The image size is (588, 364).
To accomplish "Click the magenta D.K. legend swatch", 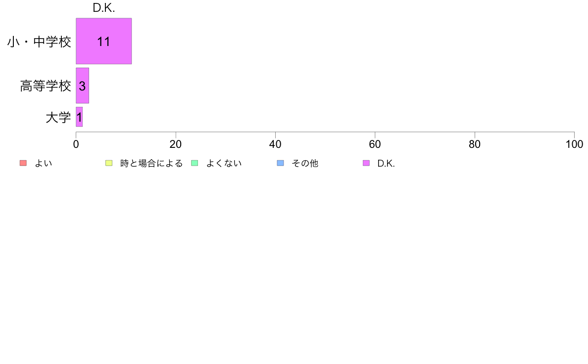I will click(x=366, y=163).
